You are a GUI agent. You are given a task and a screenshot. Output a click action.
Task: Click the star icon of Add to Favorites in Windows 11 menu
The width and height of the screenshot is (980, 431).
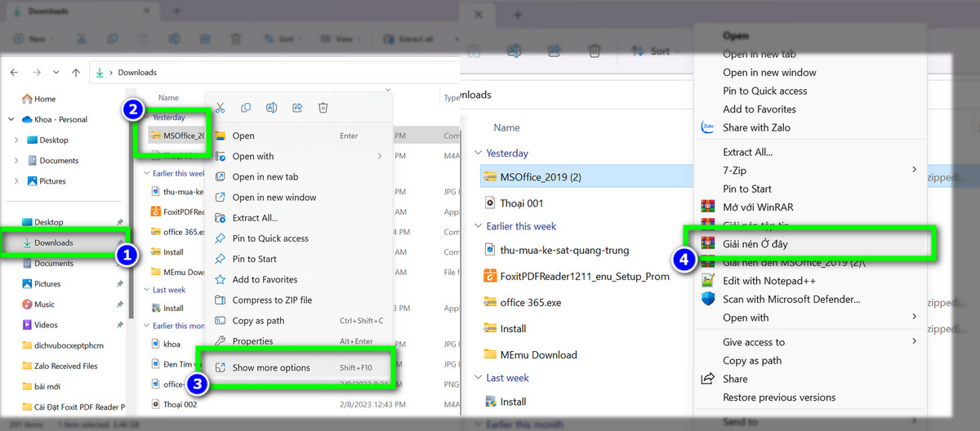point(220,280)
